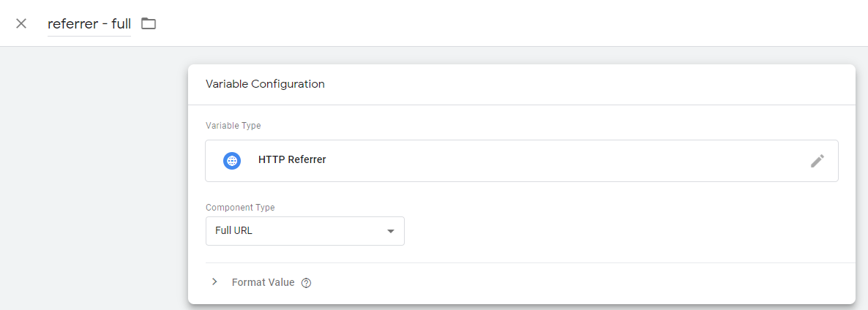
Task: Select the "Full URL" dropdown text
Action: coord(234,231)
